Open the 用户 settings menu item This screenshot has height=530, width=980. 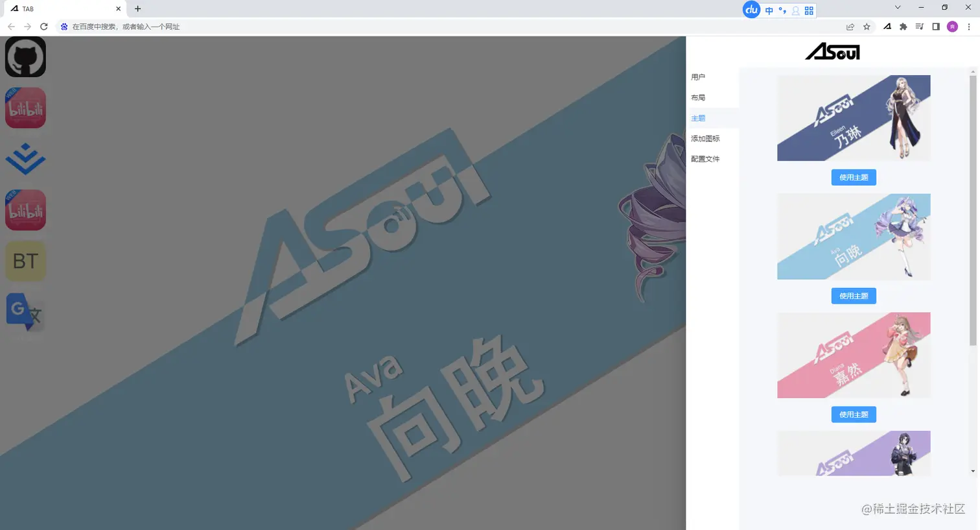point(712,77)
